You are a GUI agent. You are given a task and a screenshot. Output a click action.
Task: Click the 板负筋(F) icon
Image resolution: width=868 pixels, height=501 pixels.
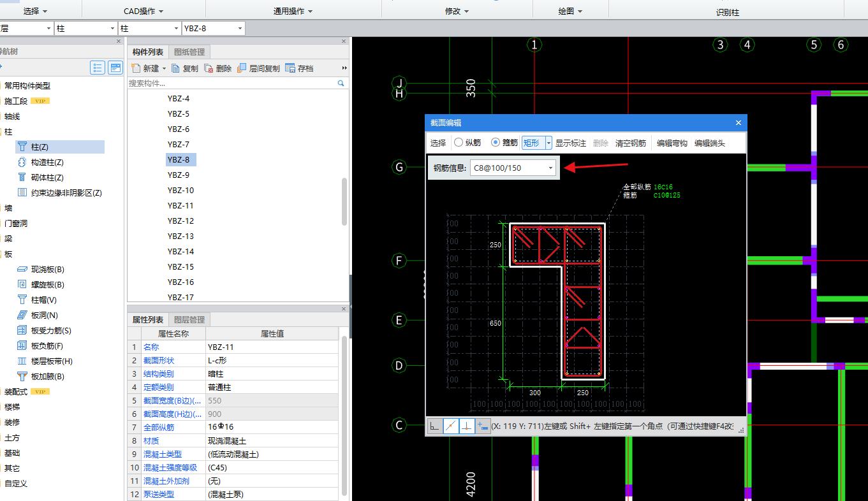point(22,346)
